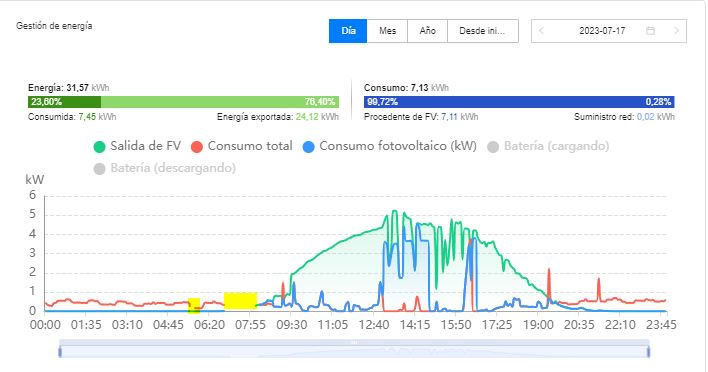Open the calendar icon in date field

(x=650, y=31)
